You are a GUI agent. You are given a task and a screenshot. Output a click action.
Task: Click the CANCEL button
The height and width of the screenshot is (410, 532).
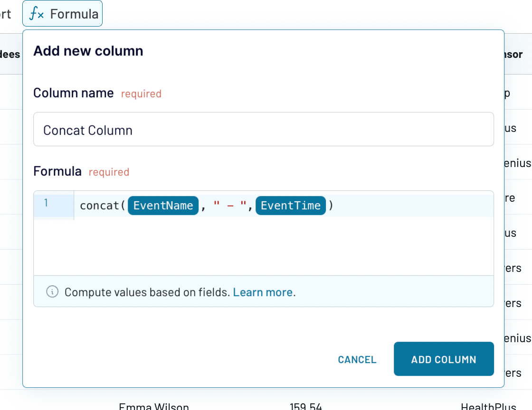[x=357, y=359]
